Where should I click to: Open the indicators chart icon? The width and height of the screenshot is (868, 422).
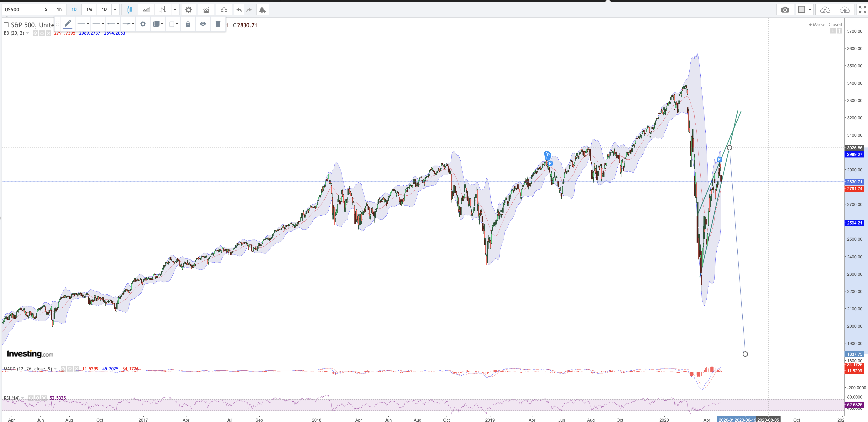pos(206,10)
